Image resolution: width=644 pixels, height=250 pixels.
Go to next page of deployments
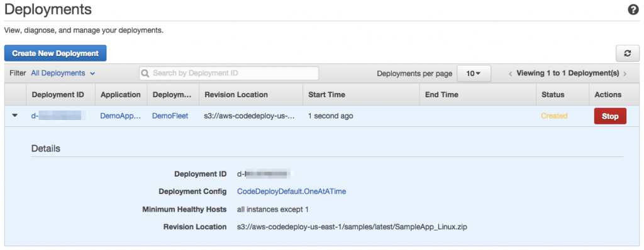625,74
